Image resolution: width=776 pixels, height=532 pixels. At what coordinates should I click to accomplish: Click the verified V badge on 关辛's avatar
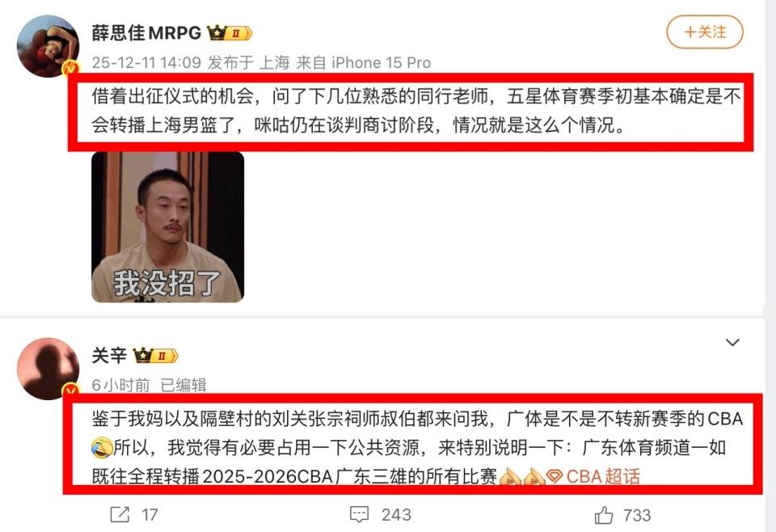71,391
